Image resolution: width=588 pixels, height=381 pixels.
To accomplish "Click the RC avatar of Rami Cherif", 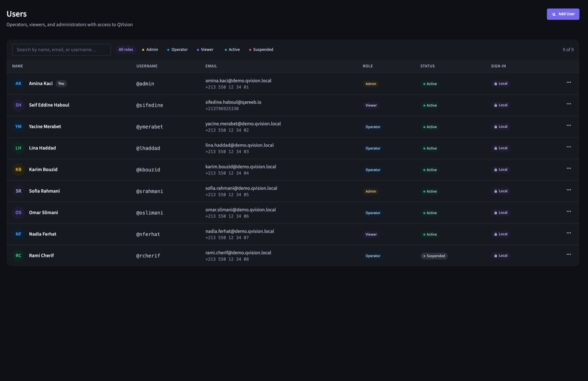I will (18, 255).
